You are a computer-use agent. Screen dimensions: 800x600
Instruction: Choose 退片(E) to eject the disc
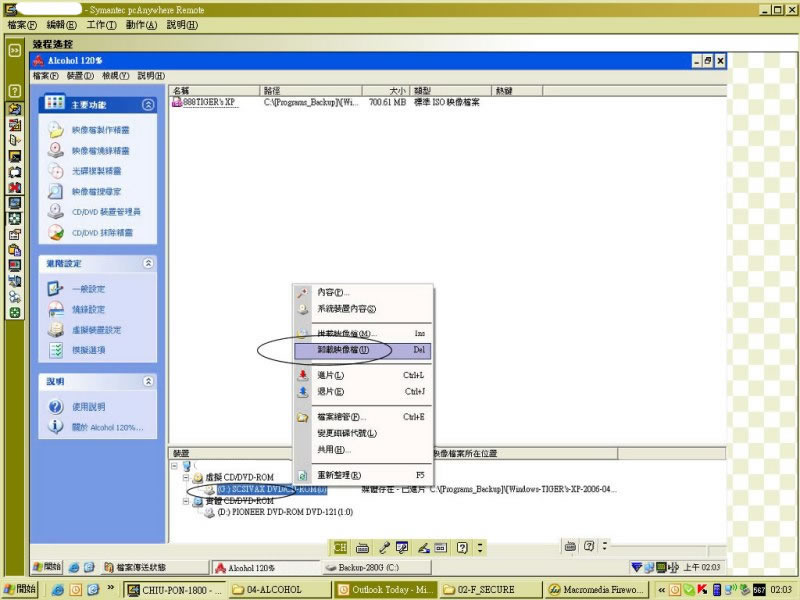[363, 391]
